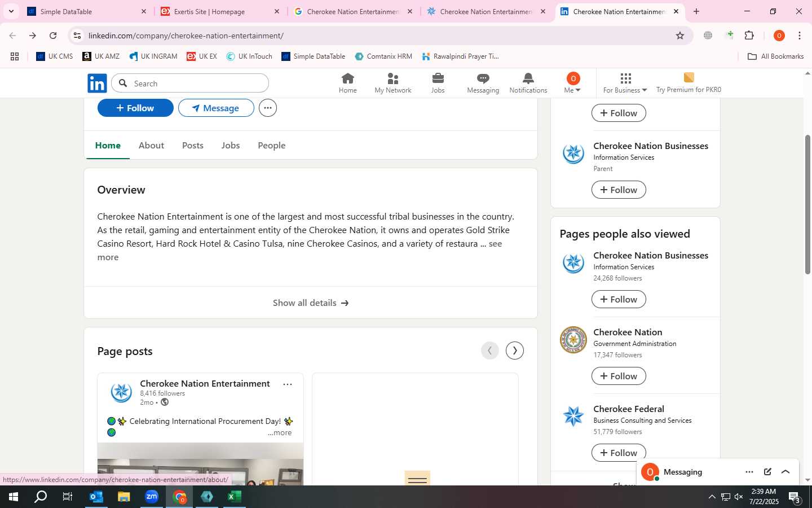Image resolution: width=812 pixels, height=508 pixels.
Task: Follow Cherokee Nation Entertainment page
Action: (x=135, y=108)
